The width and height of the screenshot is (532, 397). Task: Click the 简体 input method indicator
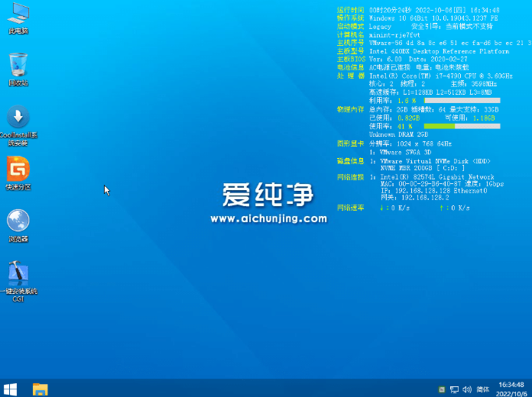point(483,389)
